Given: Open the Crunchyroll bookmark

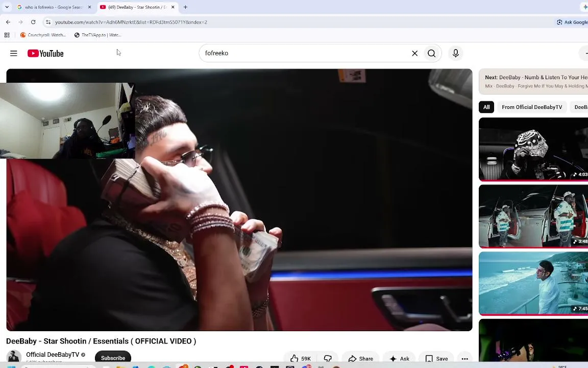Looking at the screenshot, I should coord(43,35).
